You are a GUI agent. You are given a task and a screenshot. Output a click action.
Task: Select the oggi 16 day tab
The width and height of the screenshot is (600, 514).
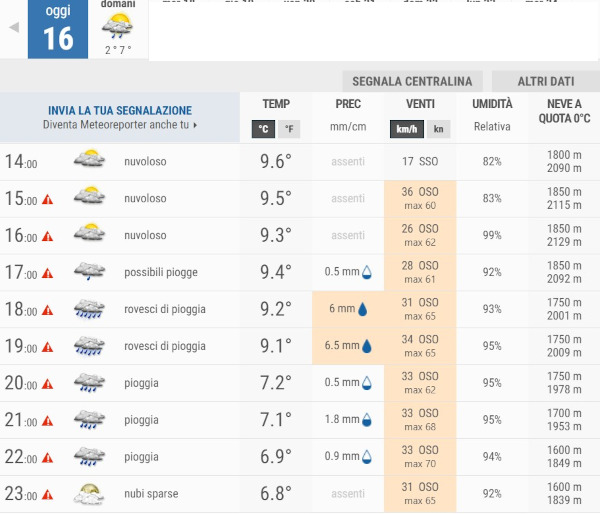58,29
